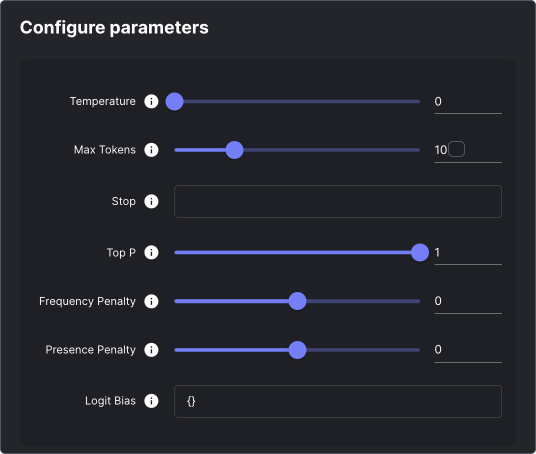Click the "Logit Bias" label
Image resolution: width=536 pixels, height=454 pixels.
[110, 401]
